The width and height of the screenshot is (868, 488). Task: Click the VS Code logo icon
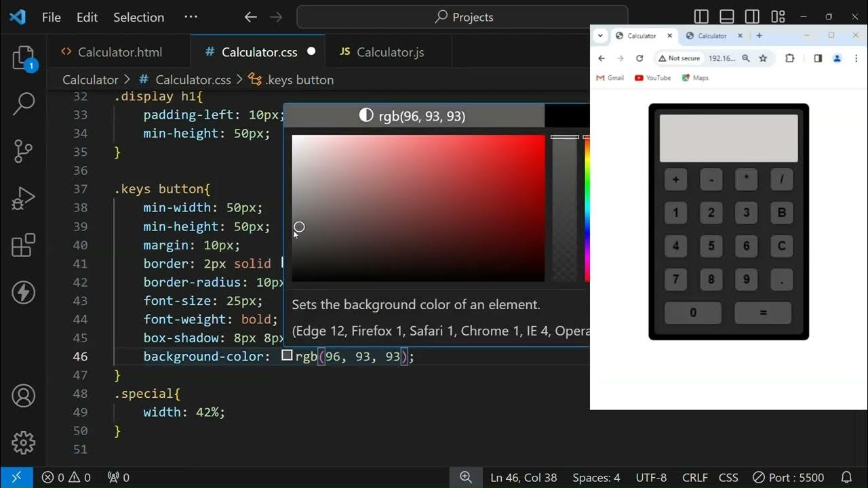pyautogui.click(x=17, y=17)
